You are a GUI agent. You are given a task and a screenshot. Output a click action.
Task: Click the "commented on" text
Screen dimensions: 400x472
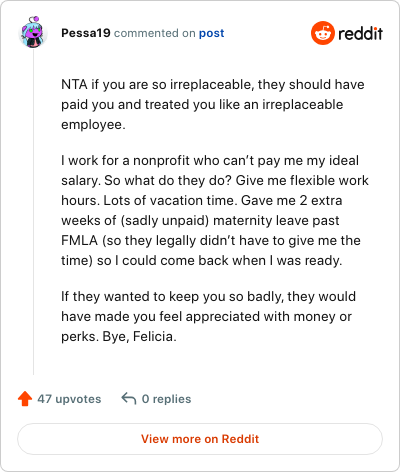pos(155,33)
